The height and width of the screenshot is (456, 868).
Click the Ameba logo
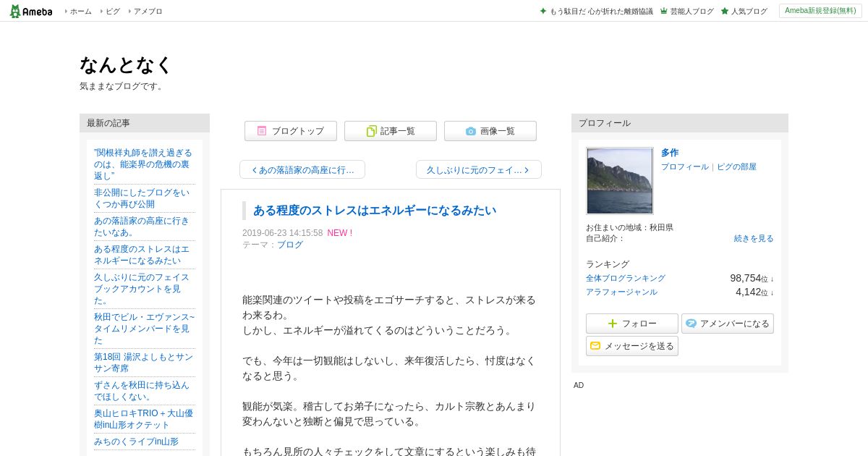tap(31, 11)
